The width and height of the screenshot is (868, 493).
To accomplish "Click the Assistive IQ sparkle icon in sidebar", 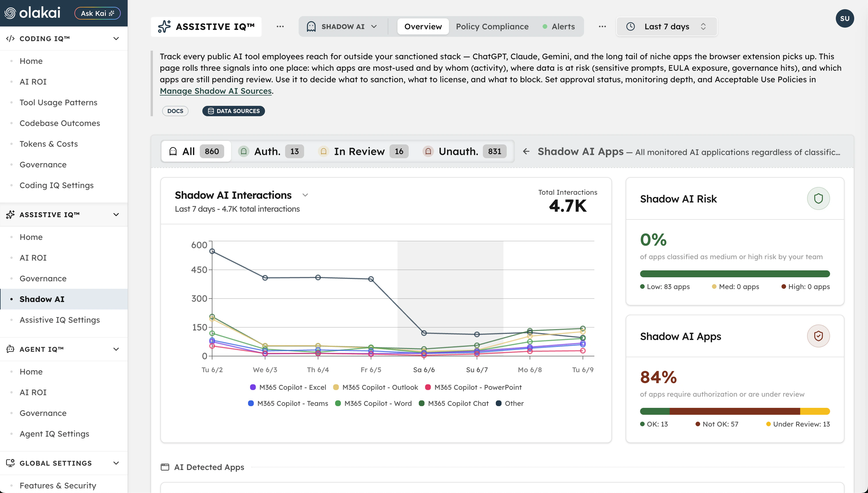I will tap(10, 215).
